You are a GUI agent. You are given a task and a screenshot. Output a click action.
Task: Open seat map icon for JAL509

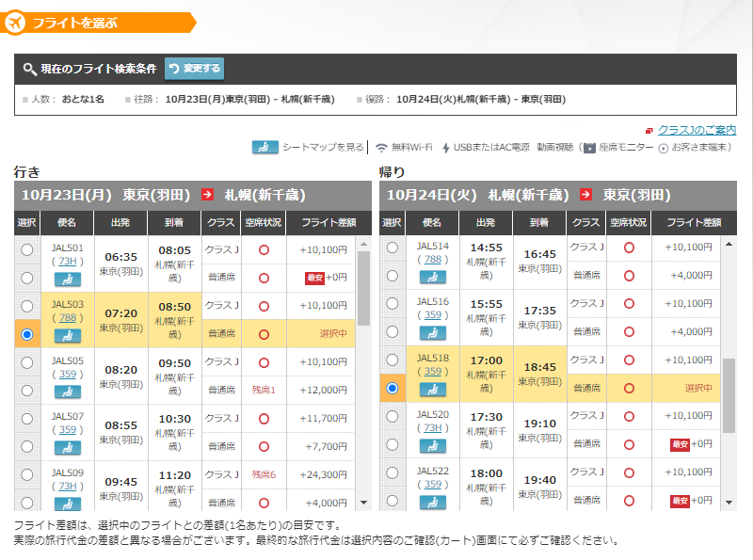(67, 504)
